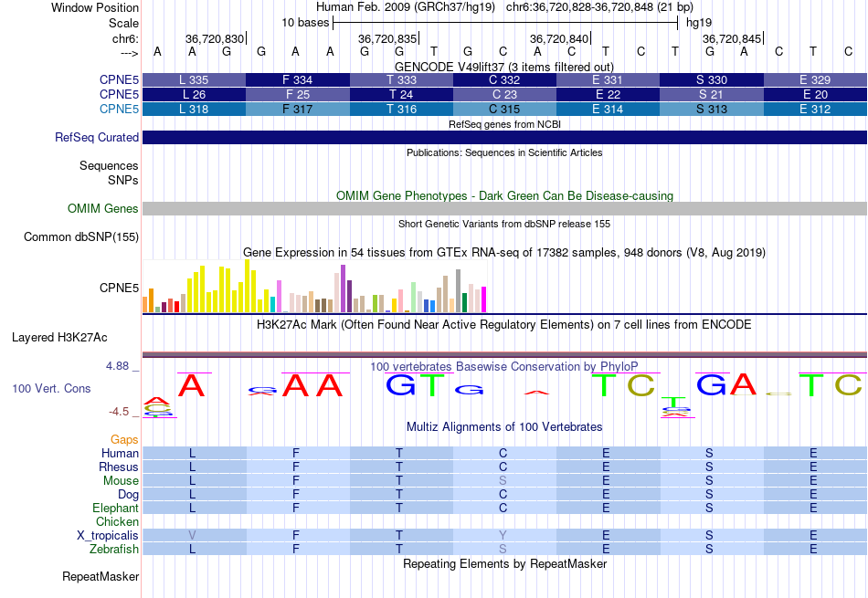Click the T 333 codon in first CPNE5 track
This screenshot has height=598, width=868.
point(401,79)
